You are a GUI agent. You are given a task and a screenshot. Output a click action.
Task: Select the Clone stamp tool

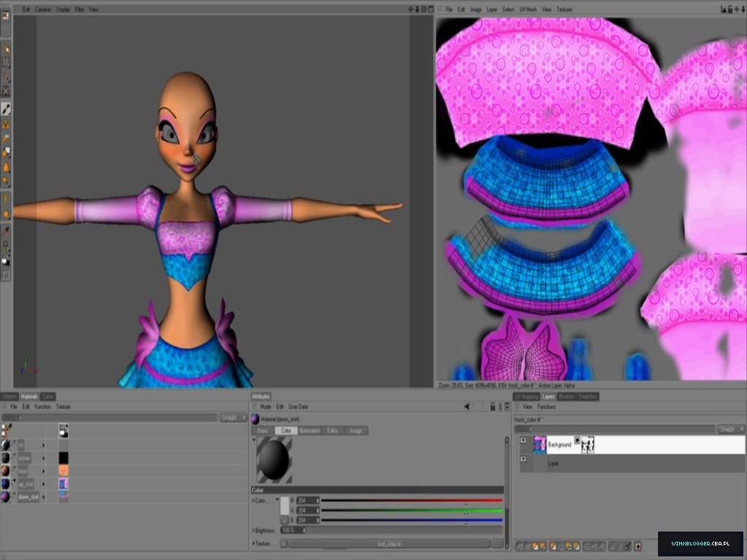6,124
